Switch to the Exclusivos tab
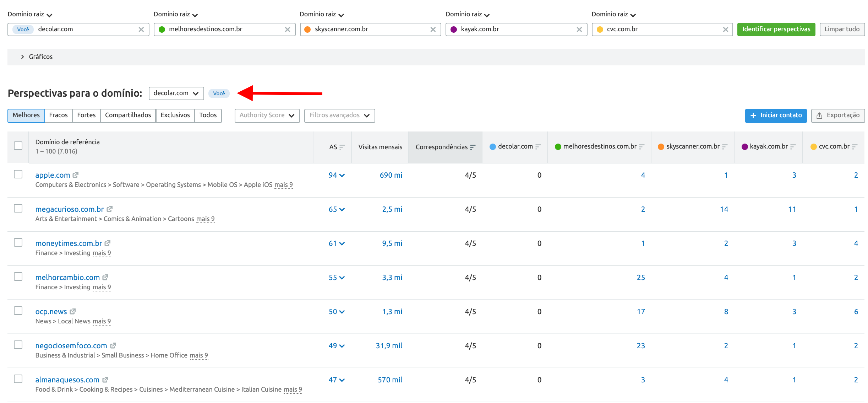This screenshot has width=868, height=403. tap(175, 115)
